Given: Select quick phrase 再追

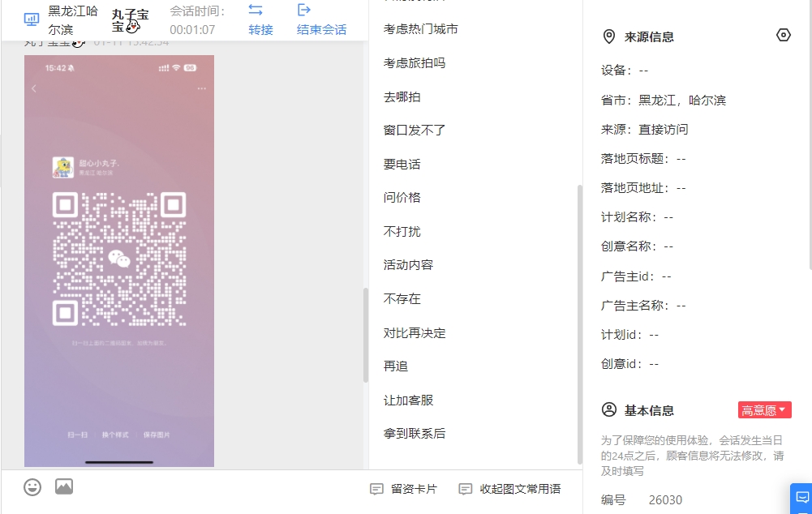Looking at the screenshot, I should [396, 366].
